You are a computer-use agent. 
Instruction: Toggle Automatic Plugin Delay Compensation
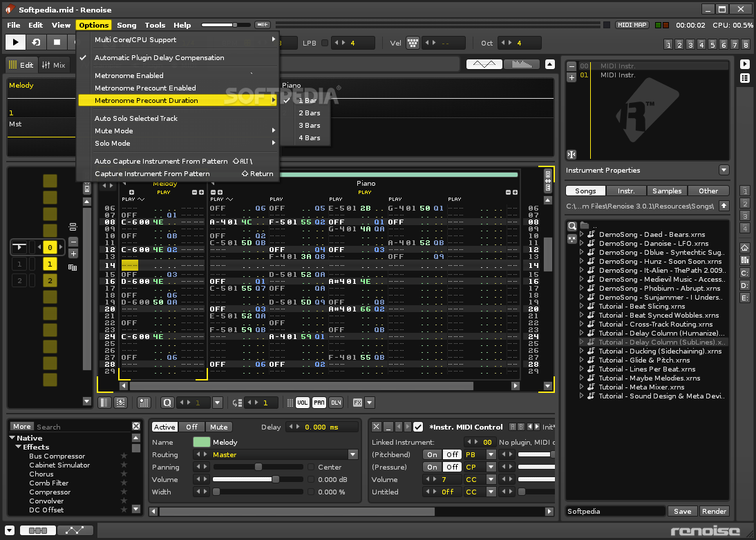(x=178, y=57)
